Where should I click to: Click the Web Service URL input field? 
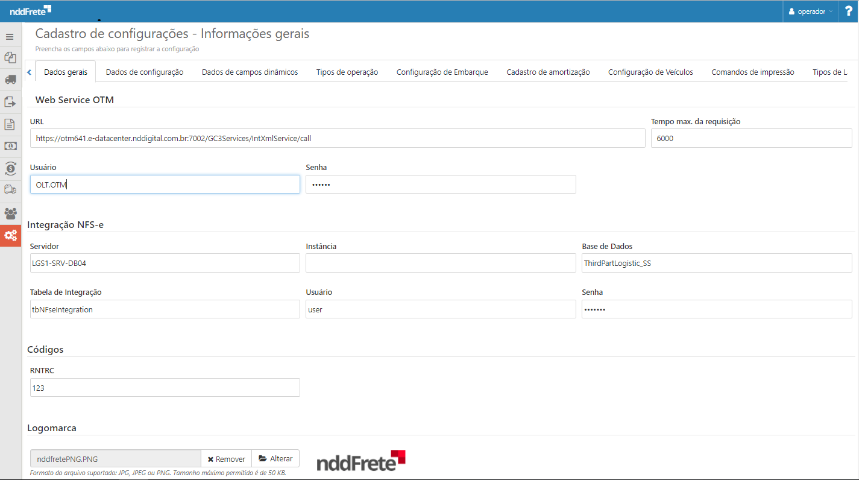point(338,138)
